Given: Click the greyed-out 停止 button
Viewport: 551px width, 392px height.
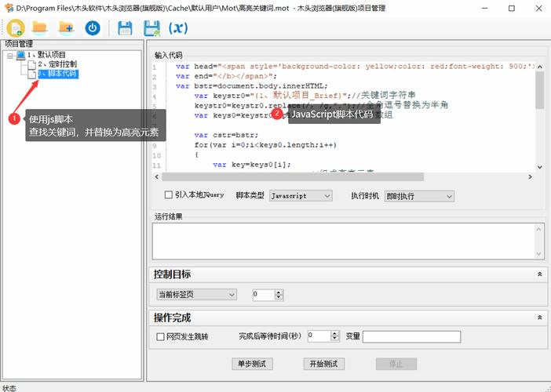Looking at the screenshot, I should [396, 364].
